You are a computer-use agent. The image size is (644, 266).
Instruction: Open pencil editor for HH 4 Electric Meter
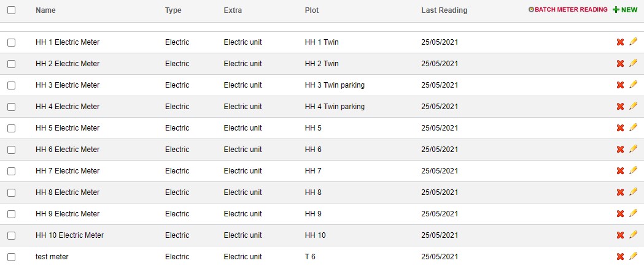point(634,106)
